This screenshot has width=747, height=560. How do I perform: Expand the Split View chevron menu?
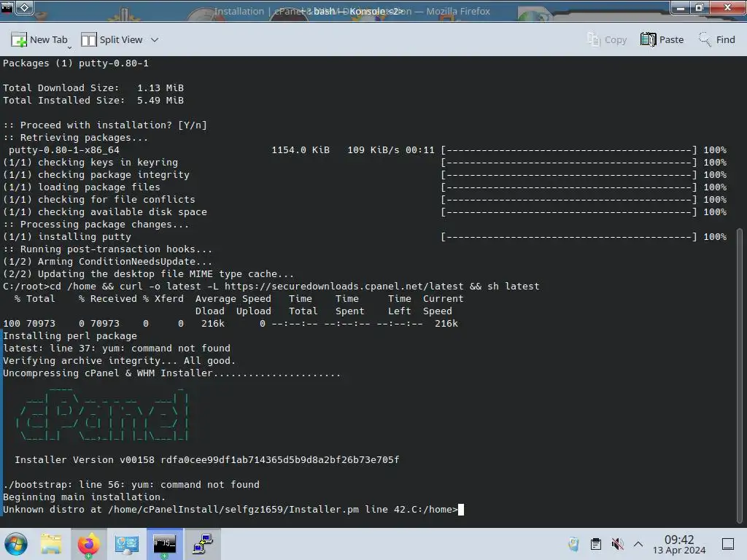click(155, 40)
